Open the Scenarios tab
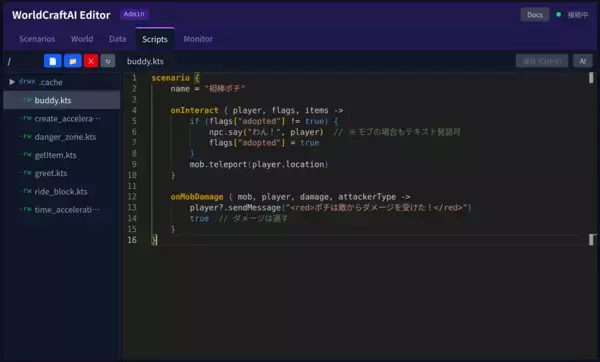 [x=37, y=39]
